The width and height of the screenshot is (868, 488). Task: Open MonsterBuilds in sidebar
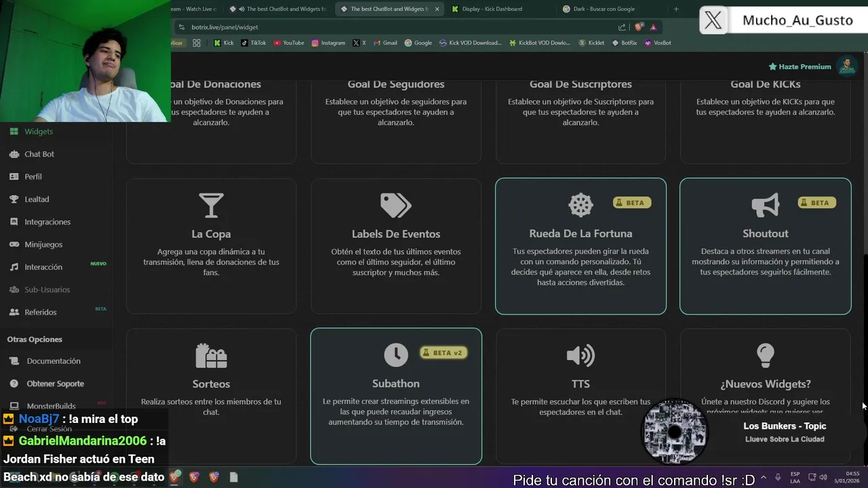point(51,406)
